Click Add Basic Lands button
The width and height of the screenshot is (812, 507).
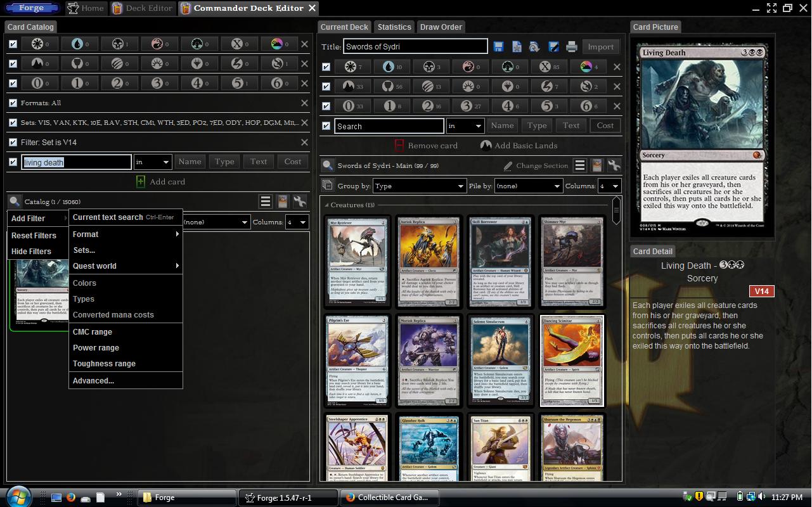point(519,145)
